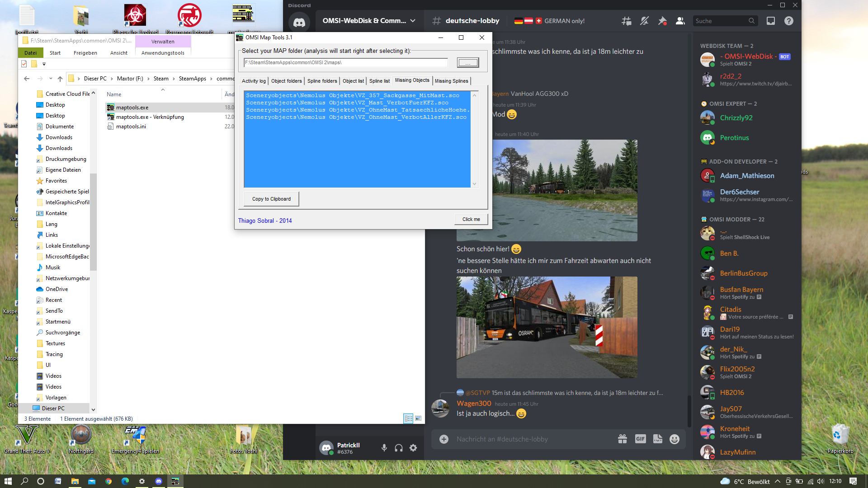Open Discord inbox icon
Screen dimensions: 868x488
[x=771, y=21]
